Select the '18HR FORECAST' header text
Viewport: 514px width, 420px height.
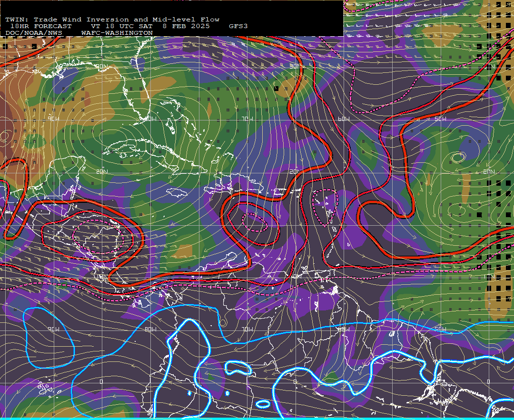[40, 26]
